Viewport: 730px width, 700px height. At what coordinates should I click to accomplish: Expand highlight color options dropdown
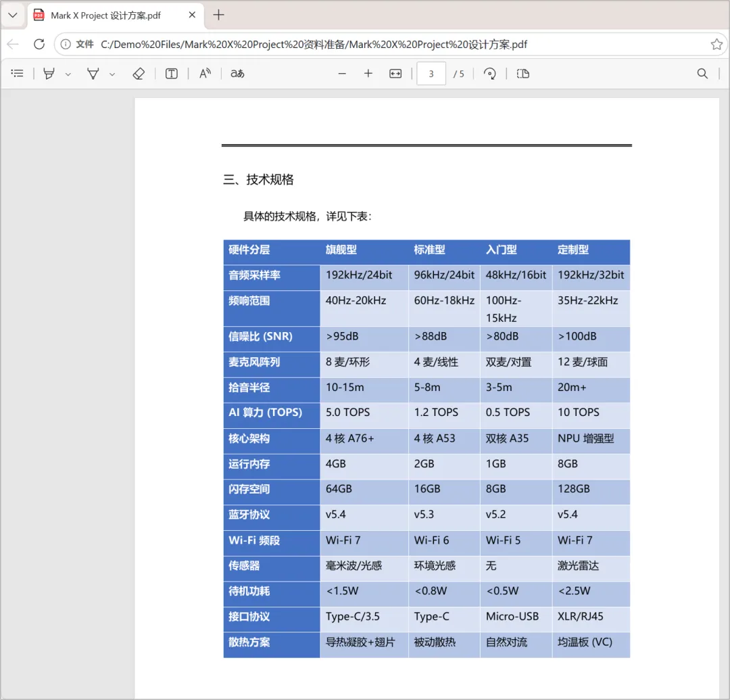[x=68, y=74]
